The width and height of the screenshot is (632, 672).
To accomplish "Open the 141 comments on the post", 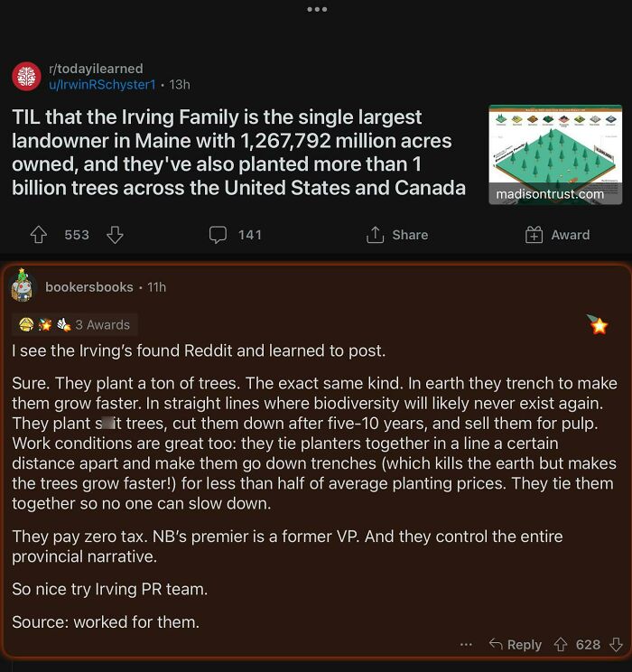I will pos(235,235).
